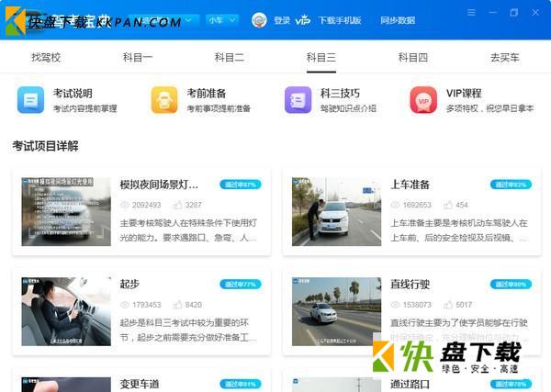Open the 起步 video thumbnail
Viewport: 551px width, 392px height.
[66, 311]
